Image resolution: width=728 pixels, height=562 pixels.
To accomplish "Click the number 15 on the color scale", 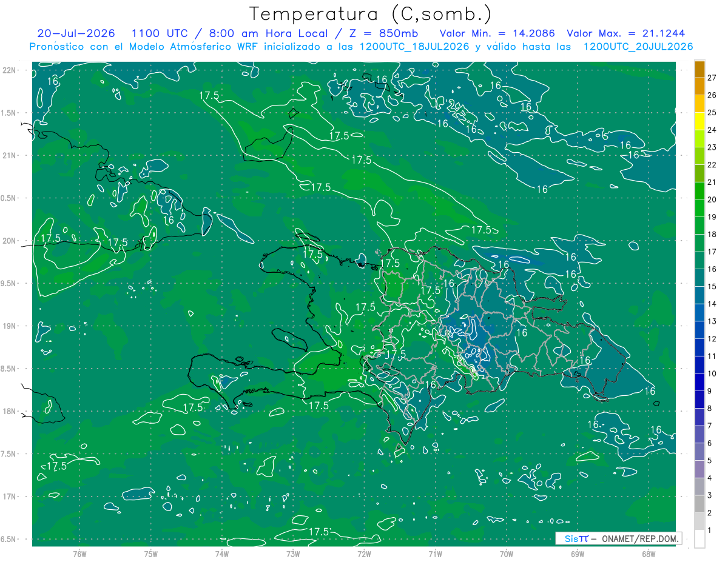I will click(x=712, y=287).
